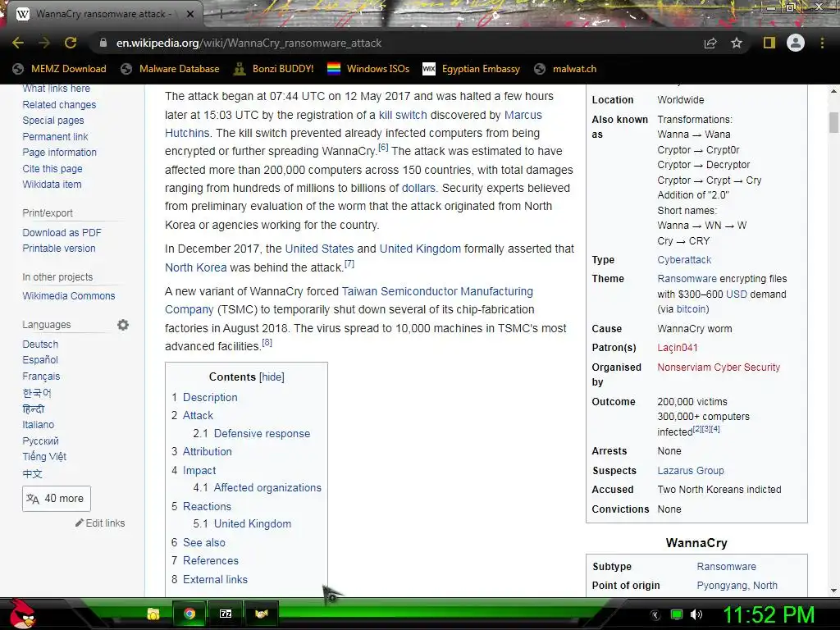This screenshot has width=840, height=630.
Task: Open the Bonzi BUDDY! bookmark
Action: 274,69
